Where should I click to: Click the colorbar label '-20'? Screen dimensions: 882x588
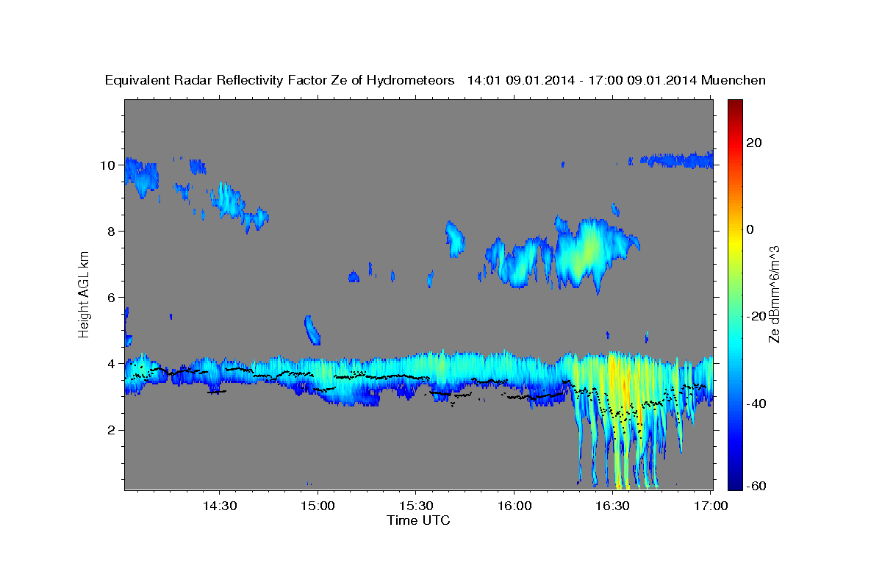(x=758, y=316)
